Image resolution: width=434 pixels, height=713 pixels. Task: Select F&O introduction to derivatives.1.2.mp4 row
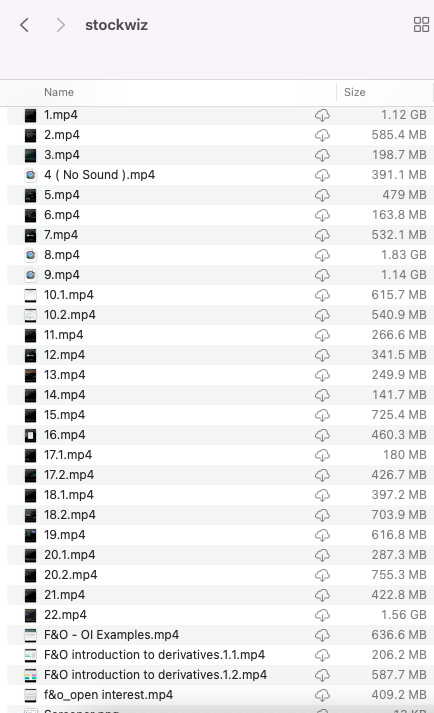220,675
